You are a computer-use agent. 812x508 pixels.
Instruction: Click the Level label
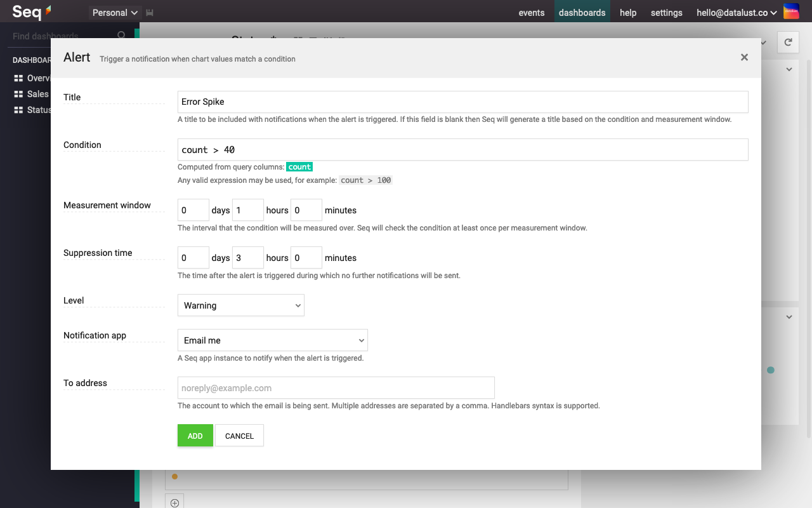tap(74, 300)
